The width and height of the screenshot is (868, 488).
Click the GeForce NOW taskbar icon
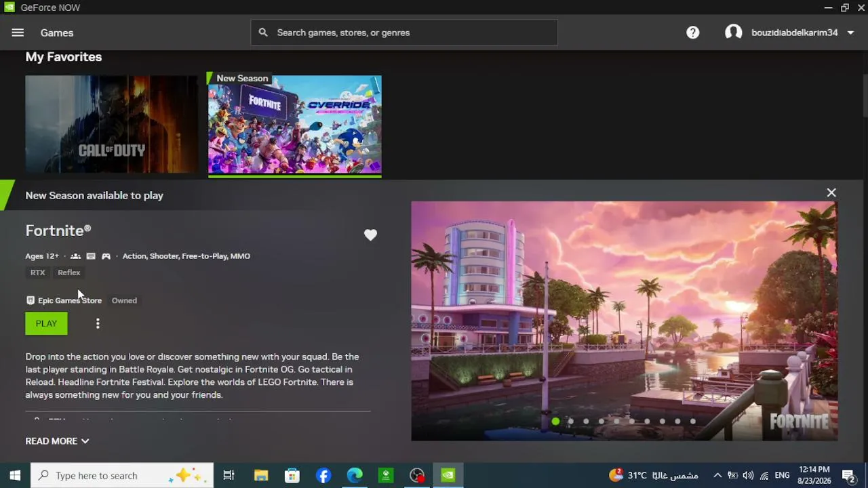click(448, 475)
